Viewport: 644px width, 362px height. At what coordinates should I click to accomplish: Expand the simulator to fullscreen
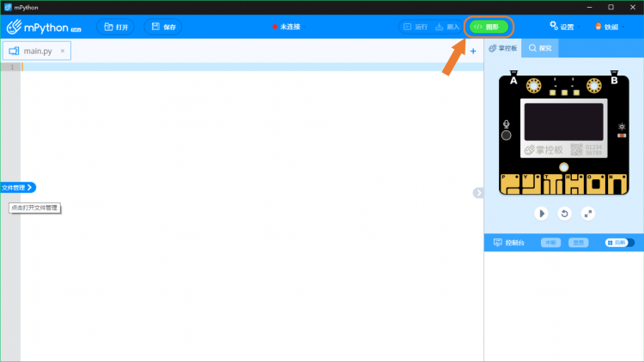point(588,214)
